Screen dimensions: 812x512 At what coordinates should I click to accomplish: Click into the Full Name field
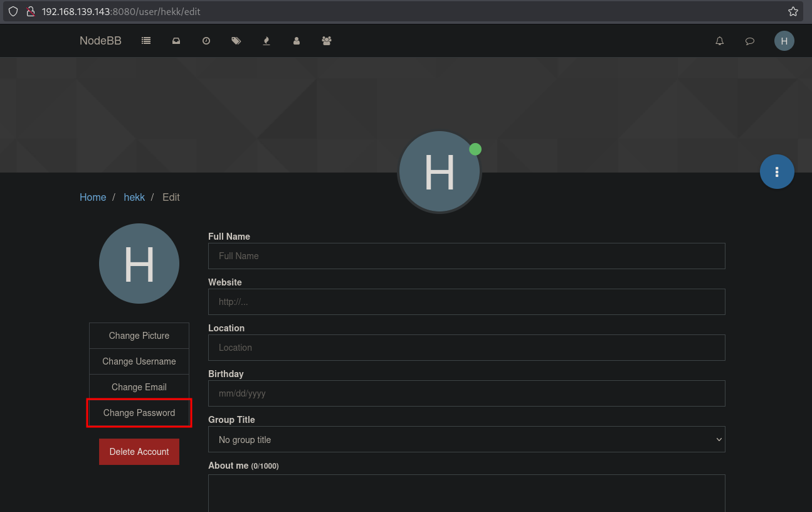[x=467, y=256]
